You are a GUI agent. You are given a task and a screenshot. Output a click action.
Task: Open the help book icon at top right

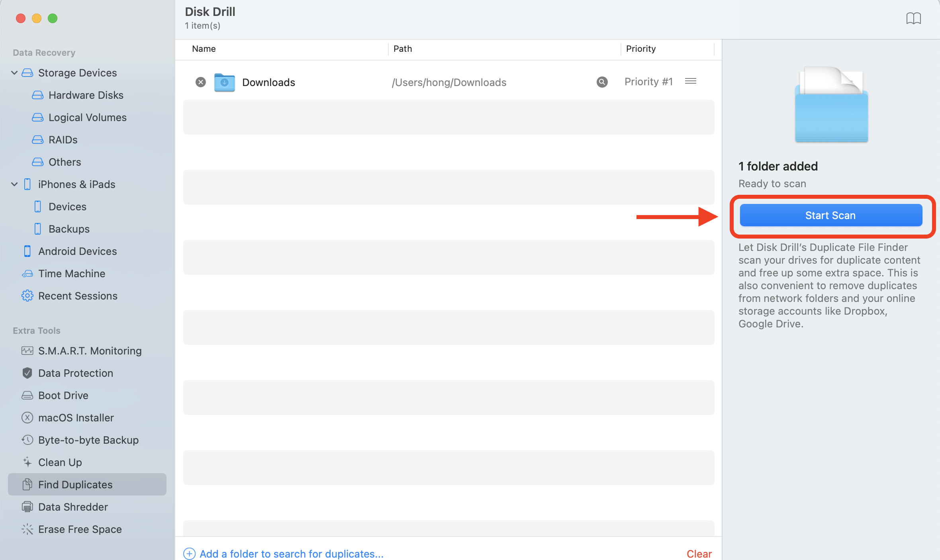click(913, 18)
